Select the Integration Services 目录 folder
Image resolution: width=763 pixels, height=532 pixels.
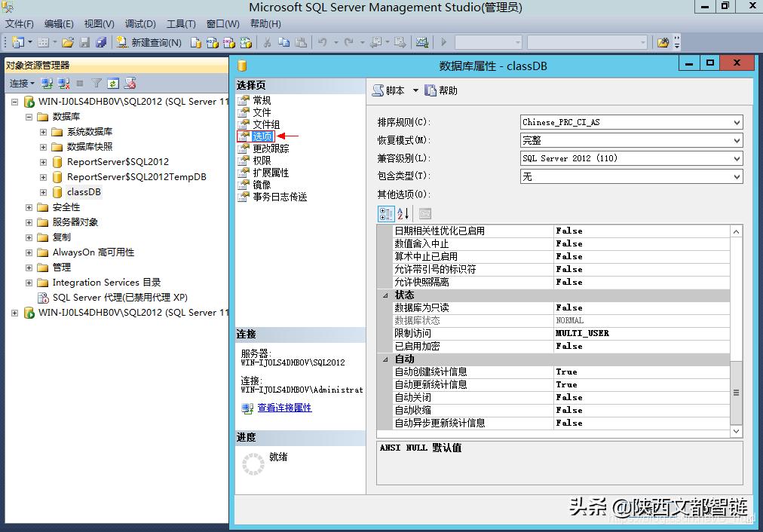pyautogui.click(x=106, y=283)
